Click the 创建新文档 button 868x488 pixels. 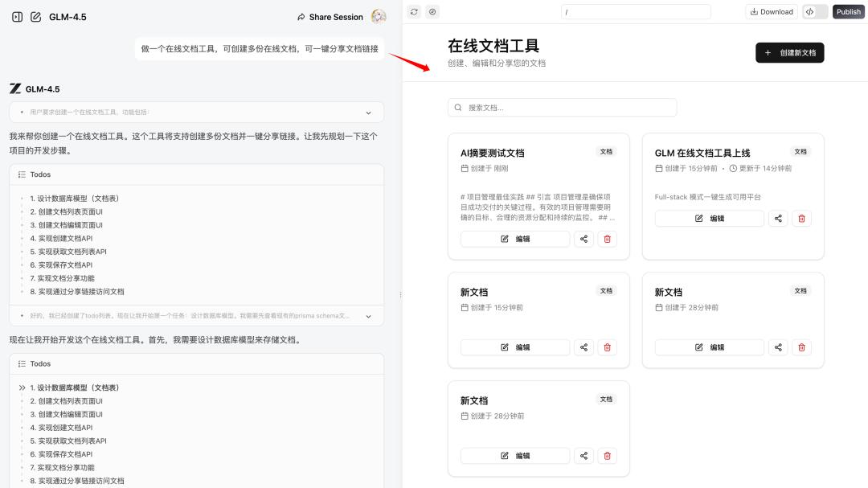click(789, 52)
